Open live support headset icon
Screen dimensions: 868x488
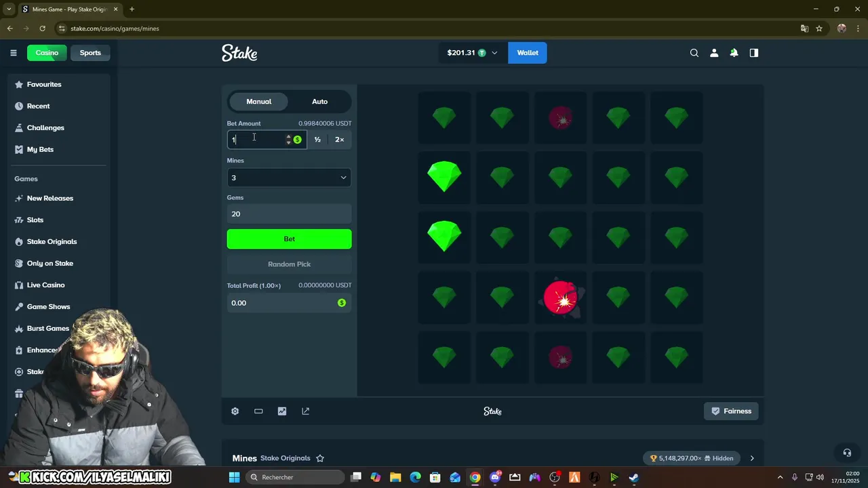pos(846,453)
